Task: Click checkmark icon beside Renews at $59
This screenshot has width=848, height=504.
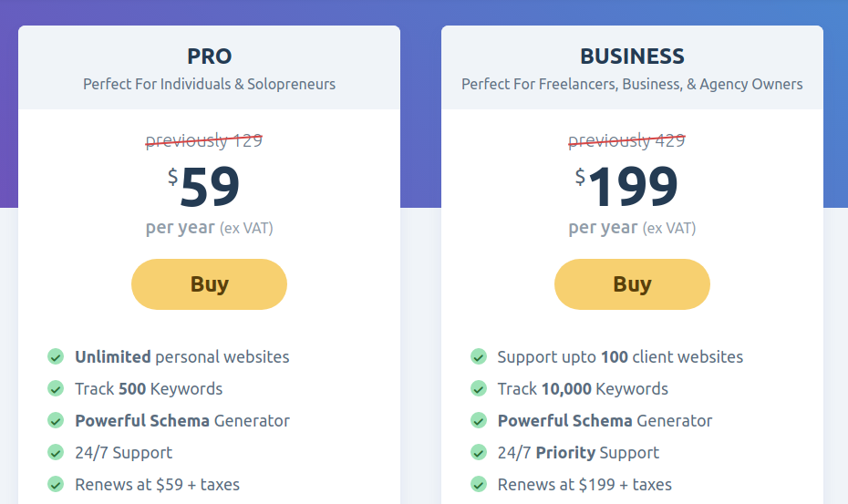Action: pyautogui.click(x=56, y=485)
